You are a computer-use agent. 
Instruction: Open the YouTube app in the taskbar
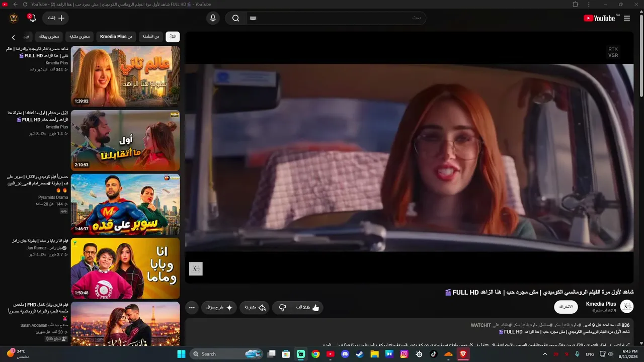[x=330, y=354]
